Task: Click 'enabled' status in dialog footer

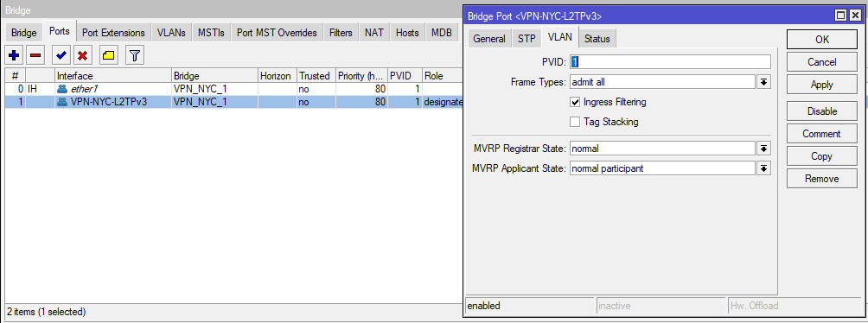Action: (x=484, y=306)
